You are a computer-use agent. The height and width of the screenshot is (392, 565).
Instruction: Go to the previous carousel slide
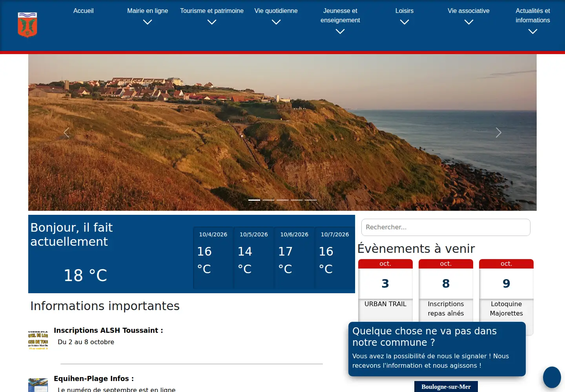[x=66, y=132]
